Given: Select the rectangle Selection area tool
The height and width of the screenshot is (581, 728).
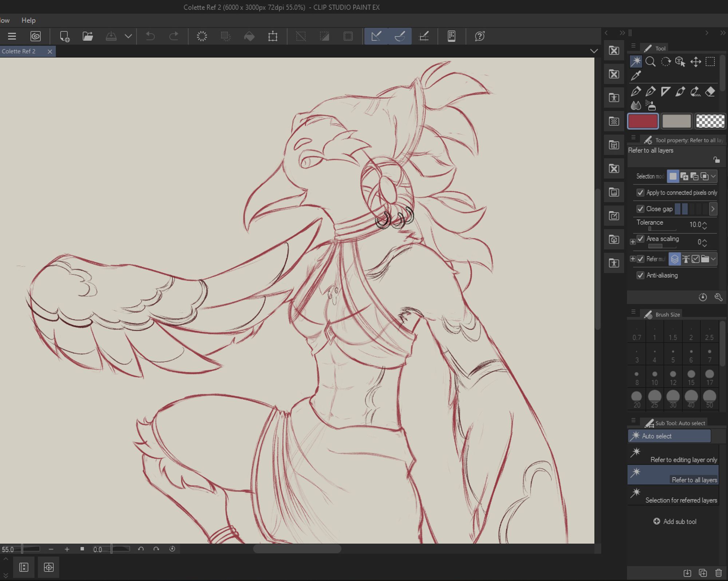Looking at the screenshot, I should tap(710, 62).
